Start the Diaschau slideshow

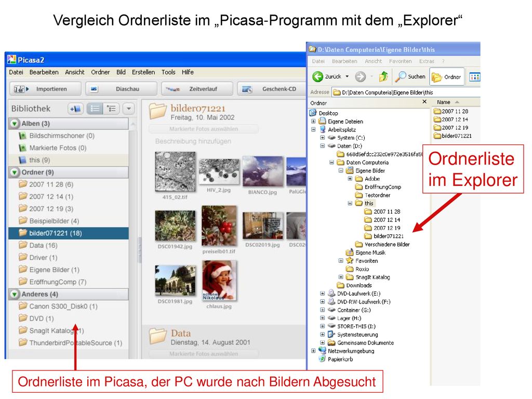(x=121, y=89)
